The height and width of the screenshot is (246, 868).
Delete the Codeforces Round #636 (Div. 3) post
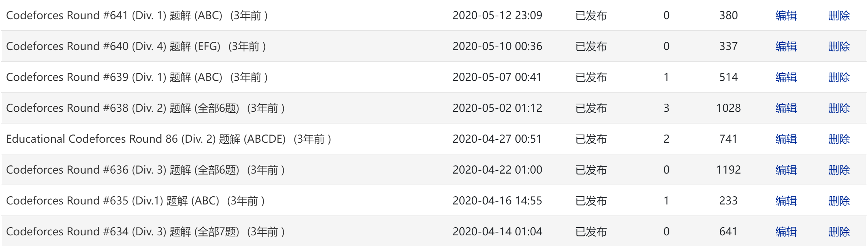coord(839,170)
